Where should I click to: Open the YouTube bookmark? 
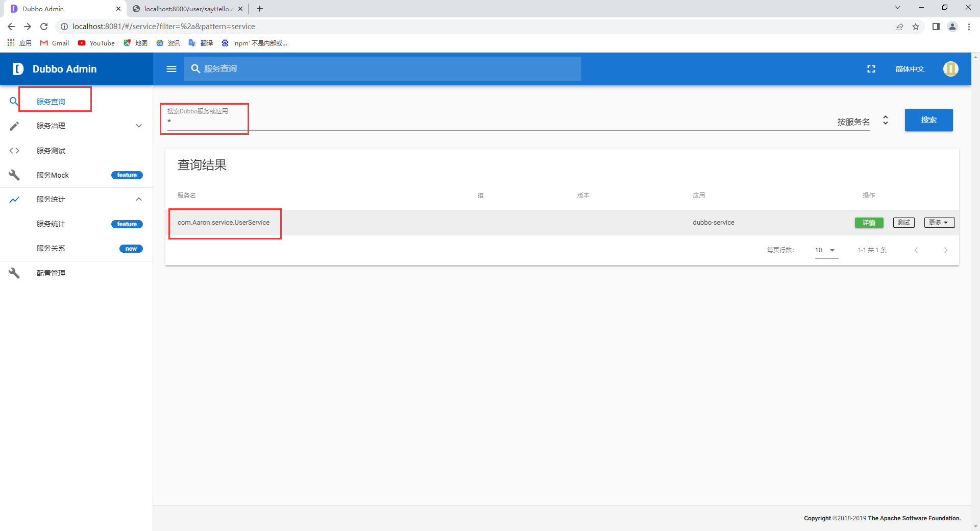click(x=96, y=43)
